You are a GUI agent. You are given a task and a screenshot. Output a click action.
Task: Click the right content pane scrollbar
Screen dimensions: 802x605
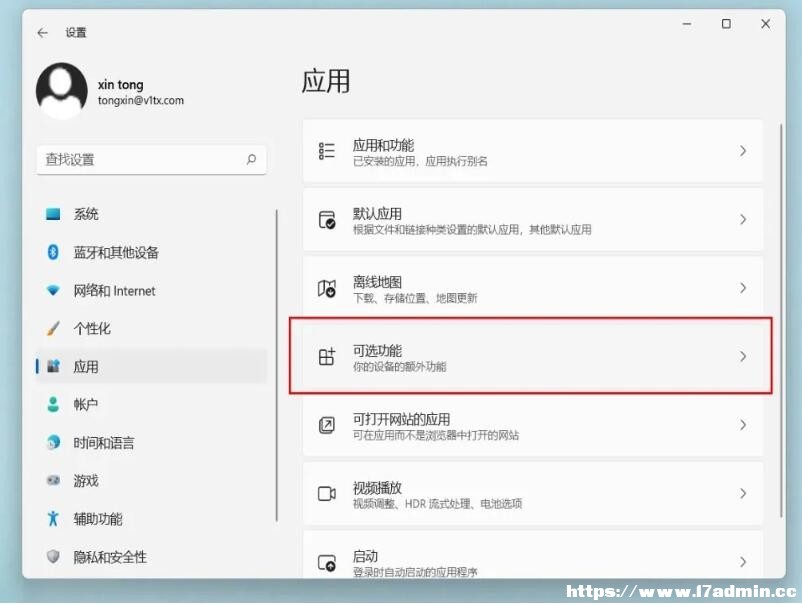tap(781, 321)
